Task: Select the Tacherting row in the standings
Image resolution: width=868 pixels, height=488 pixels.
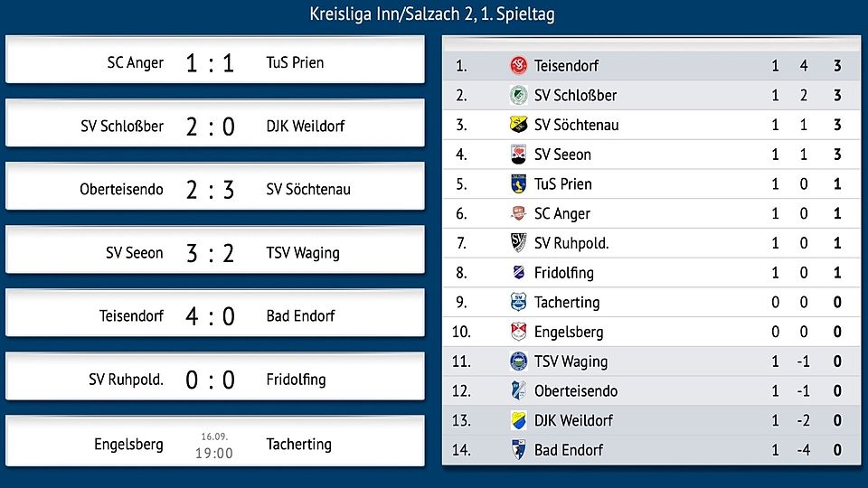Action: click(x=651, y=302)
